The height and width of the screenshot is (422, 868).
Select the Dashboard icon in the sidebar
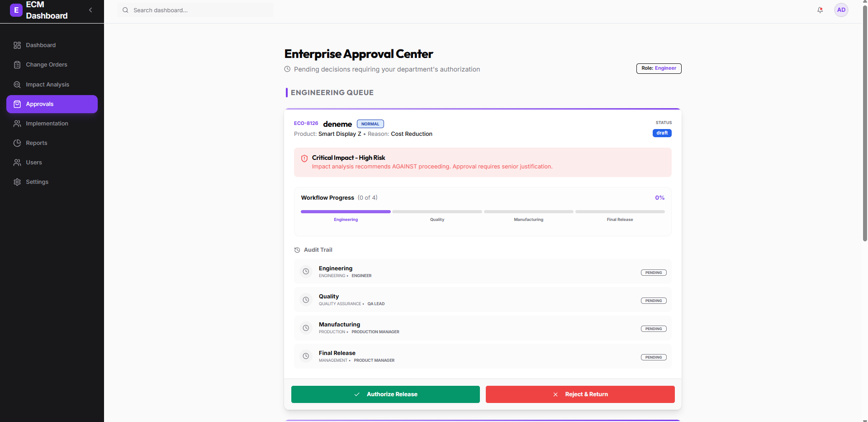pos(17,45)
